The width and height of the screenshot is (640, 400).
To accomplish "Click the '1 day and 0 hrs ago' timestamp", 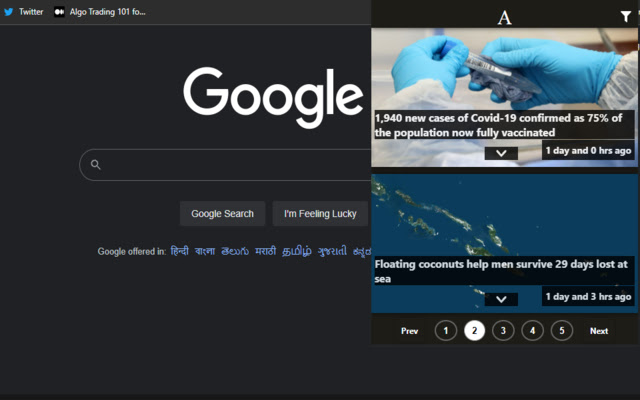I will 588,151.
